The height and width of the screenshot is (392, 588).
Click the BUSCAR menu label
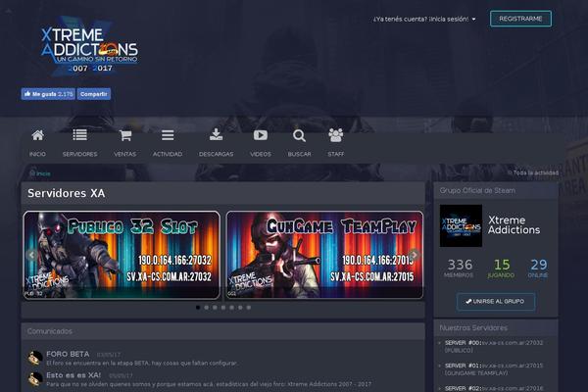click(299, 154)
